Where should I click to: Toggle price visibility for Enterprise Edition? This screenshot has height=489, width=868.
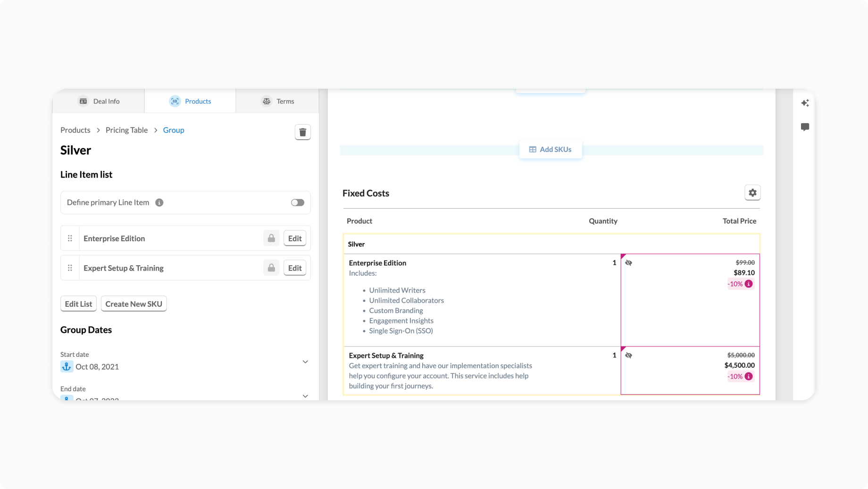(x=628, y=263)
